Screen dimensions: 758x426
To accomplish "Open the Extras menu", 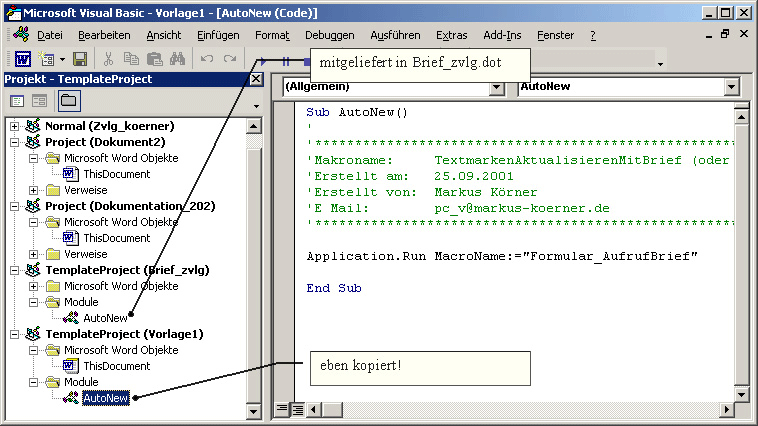I will click(x=452, y=35).
